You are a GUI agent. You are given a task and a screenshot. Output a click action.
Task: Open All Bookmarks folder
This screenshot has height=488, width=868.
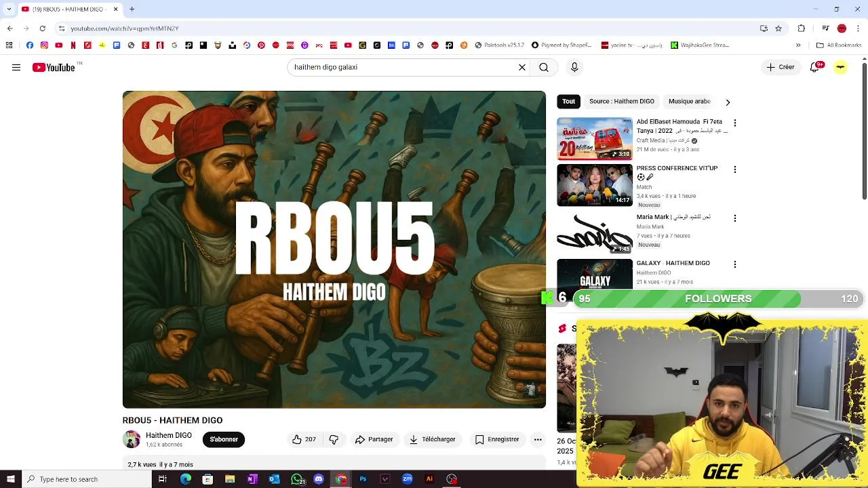tap(839, 45)
